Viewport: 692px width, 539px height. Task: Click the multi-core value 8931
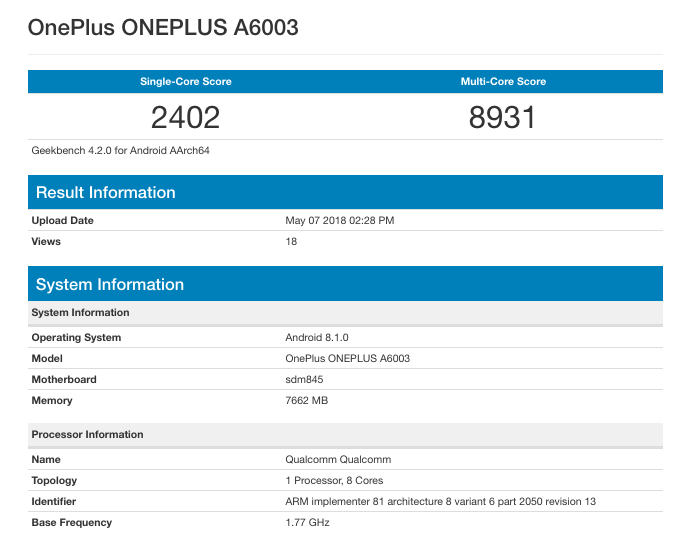[x=502, y=117]
